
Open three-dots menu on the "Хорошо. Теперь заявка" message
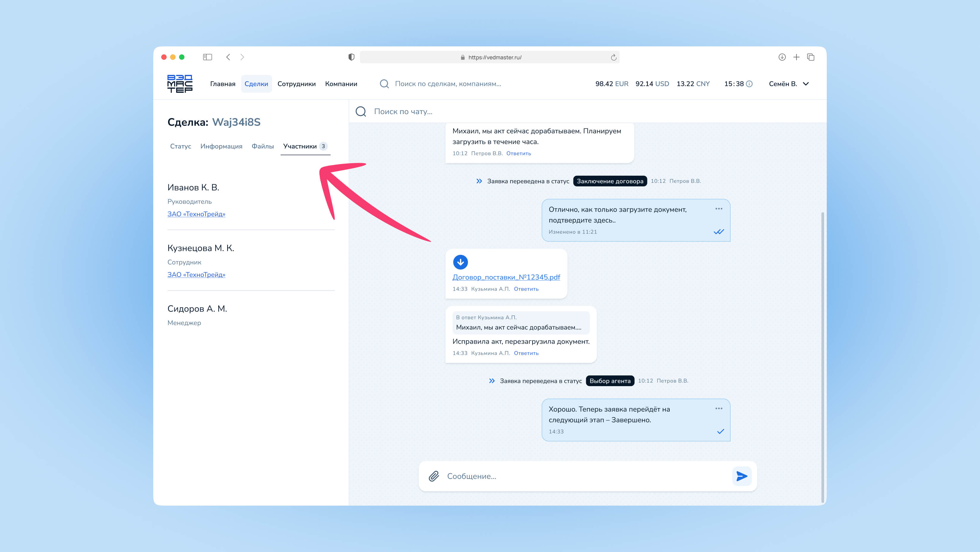[719, 408]
